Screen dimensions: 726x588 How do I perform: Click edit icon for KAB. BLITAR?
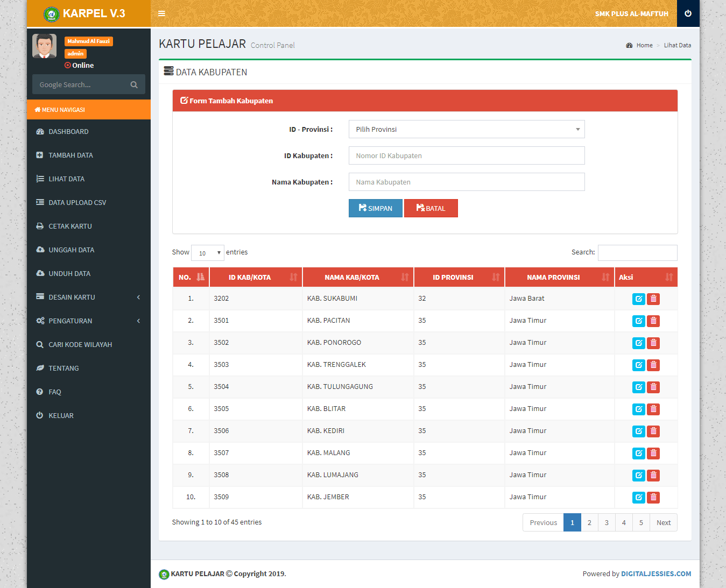tap(638, 409)
